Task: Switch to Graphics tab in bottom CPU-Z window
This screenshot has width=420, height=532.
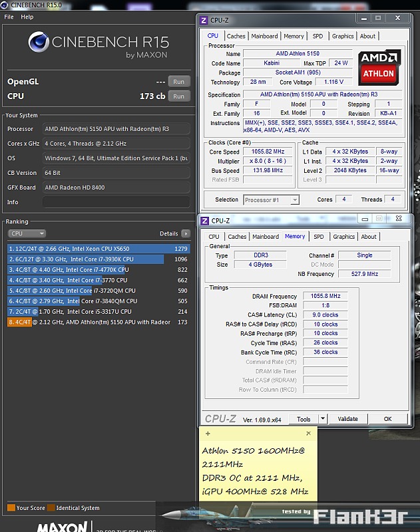Action: pyautogui.click(x=344, y=237)
